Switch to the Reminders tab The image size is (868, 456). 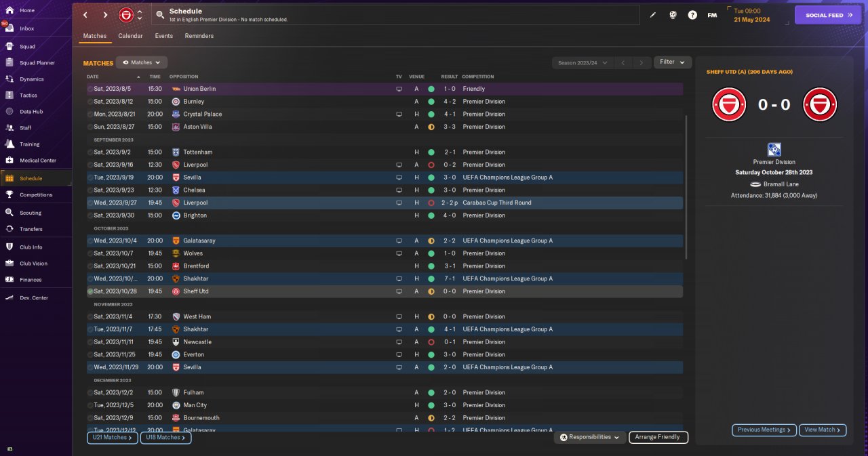click(199, 36)
